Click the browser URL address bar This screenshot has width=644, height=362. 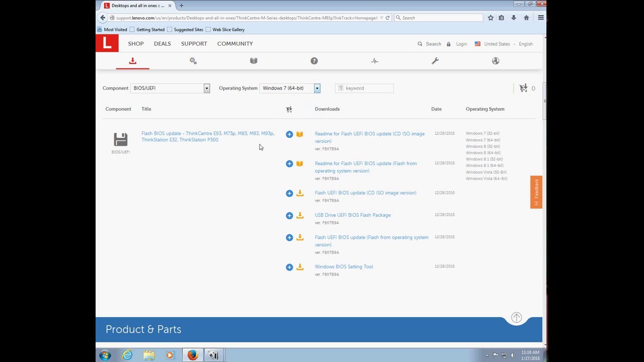(247, 18)
